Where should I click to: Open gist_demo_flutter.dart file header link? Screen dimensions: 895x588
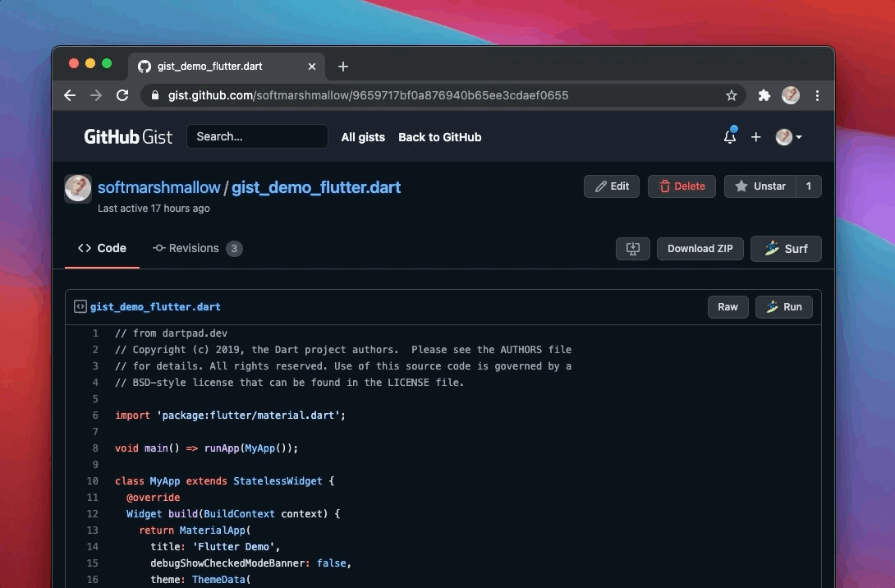pos(155,307)
